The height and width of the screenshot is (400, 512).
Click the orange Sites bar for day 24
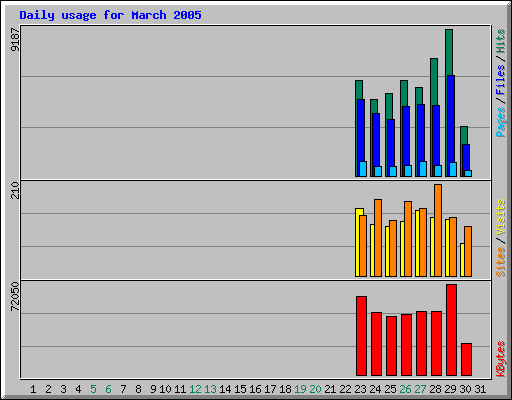click(x=378, y=238)
